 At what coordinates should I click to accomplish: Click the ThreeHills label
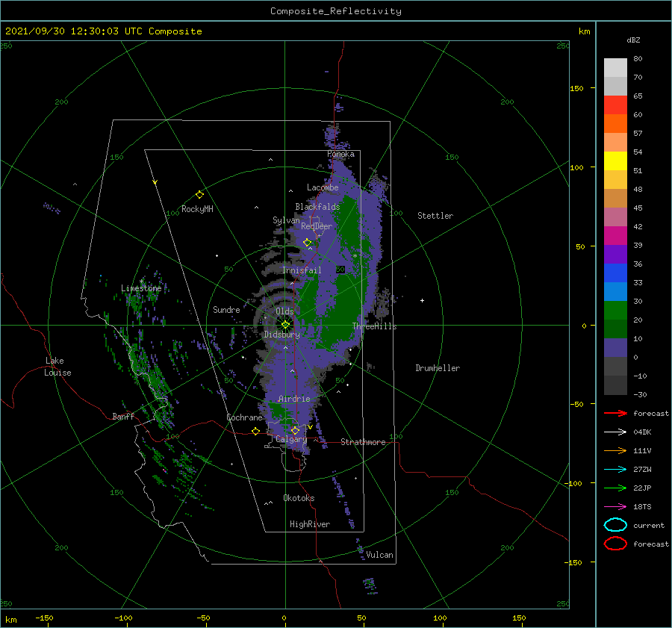pyautogui.click(x=375, y=326)
